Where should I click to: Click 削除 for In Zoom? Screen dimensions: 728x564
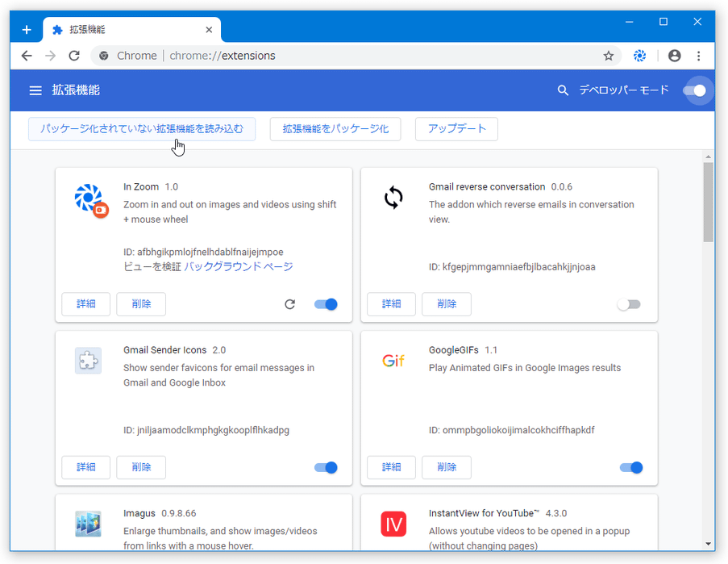tap(141, 304)
